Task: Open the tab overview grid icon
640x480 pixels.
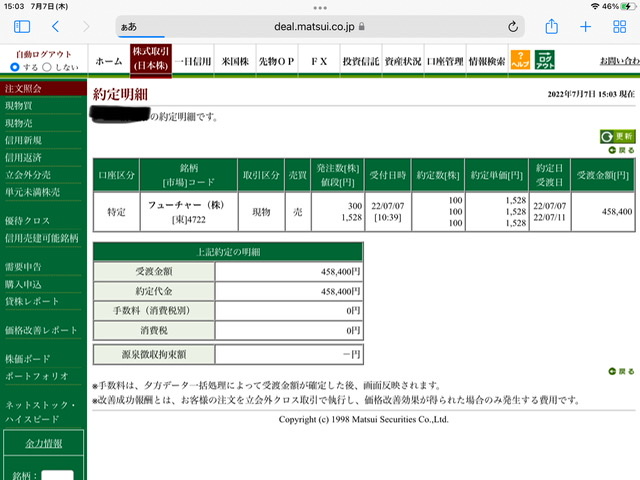Action: 620,27
